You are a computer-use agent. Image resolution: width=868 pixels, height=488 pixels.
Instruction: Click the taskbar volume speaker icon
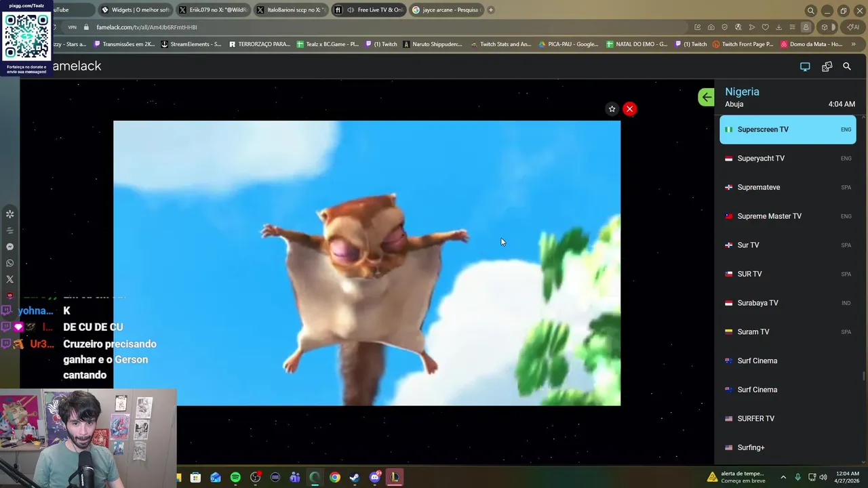pyautogui.click(x=823, y=477)
